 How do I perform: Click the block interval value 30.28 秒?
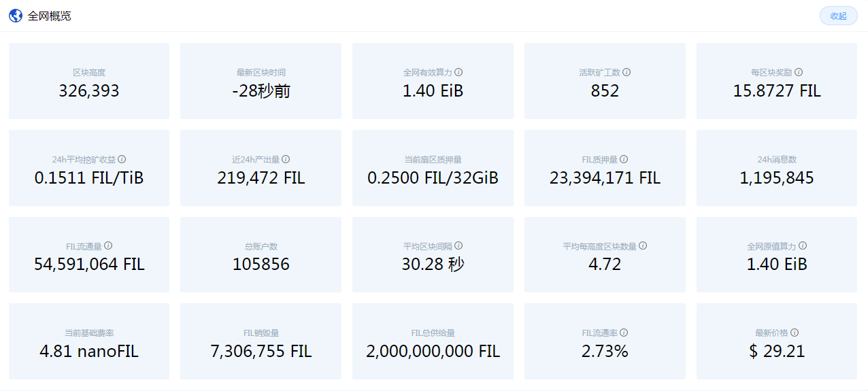coord(433,264)
